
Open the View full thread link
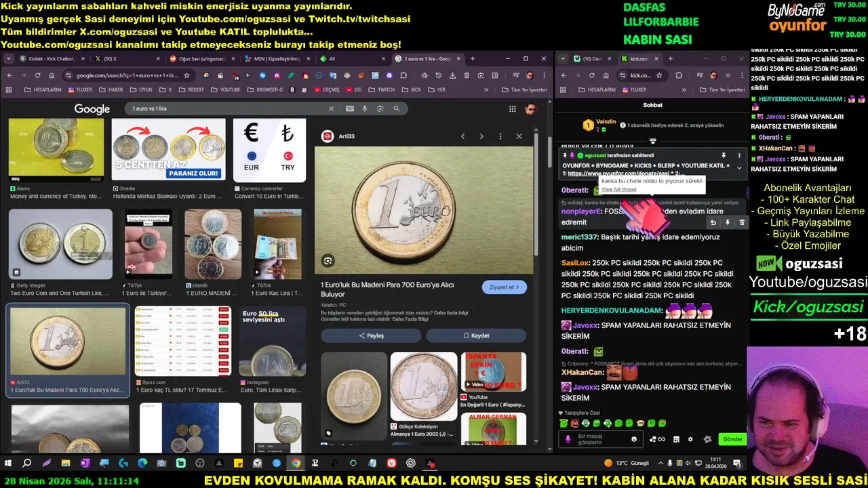(x=618, y=189)
